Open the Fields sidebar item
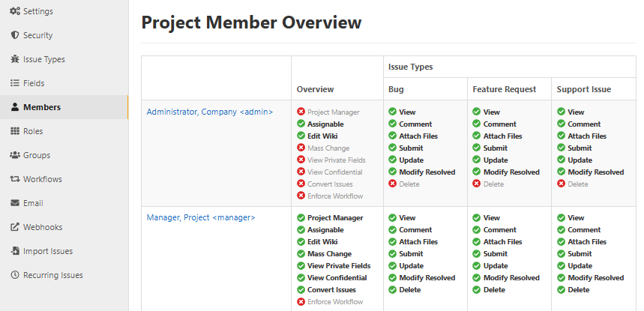 64,83
